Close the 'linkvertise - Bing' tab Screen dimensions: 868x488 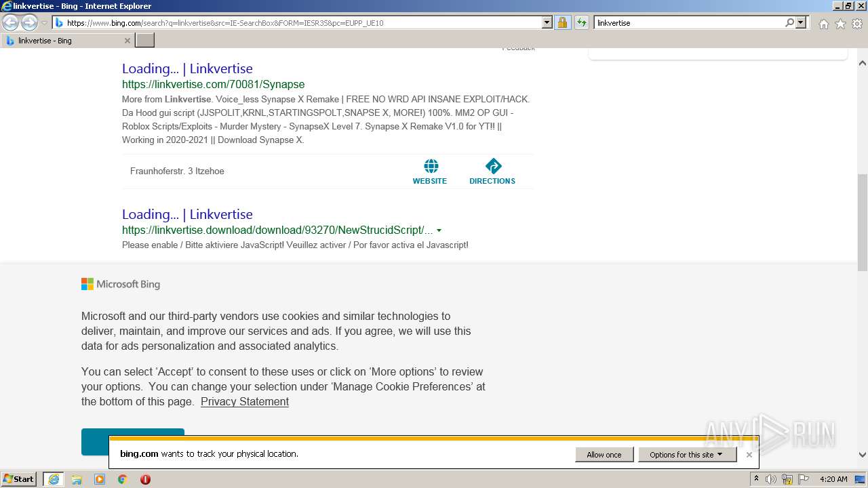(x=127, y=41)
